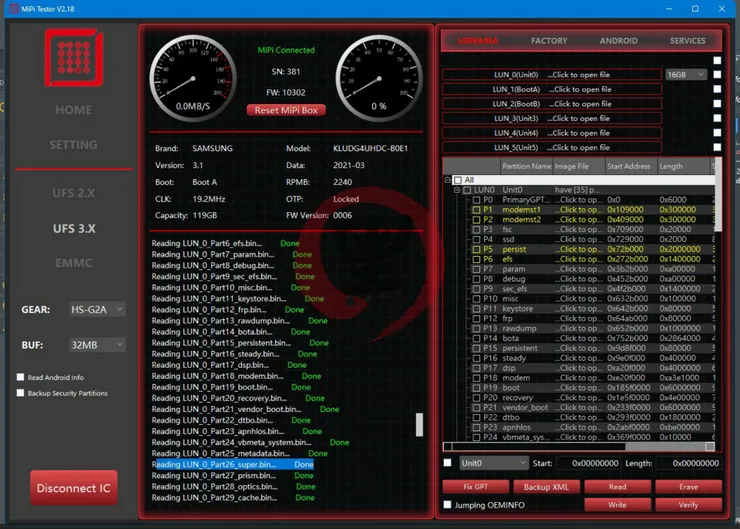The width and height of the screenshot is (740, 529).
Task: Click the Reset MiPi Box button
Action: click(x=286, y=110)
